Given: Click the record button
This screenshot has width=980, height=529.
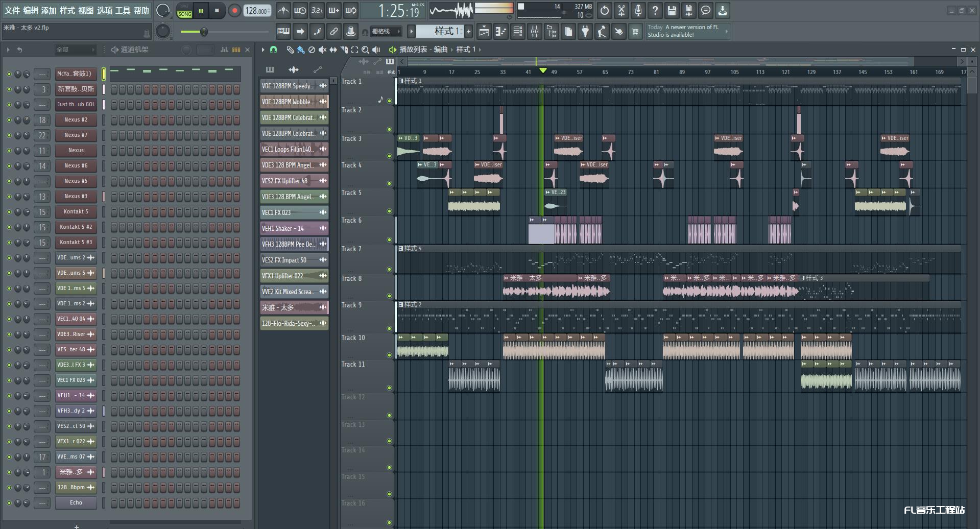Looking at the screenshot, I should click(234, 11).
